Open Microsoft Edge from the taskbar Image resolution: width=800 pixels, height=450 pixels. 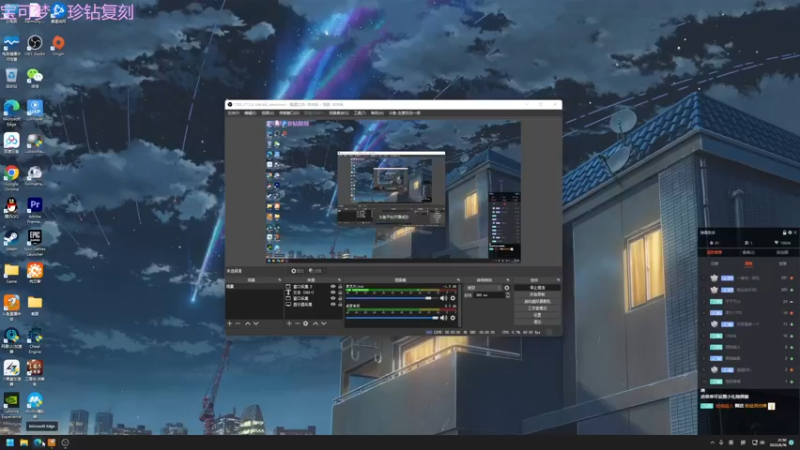coord(38,442)
